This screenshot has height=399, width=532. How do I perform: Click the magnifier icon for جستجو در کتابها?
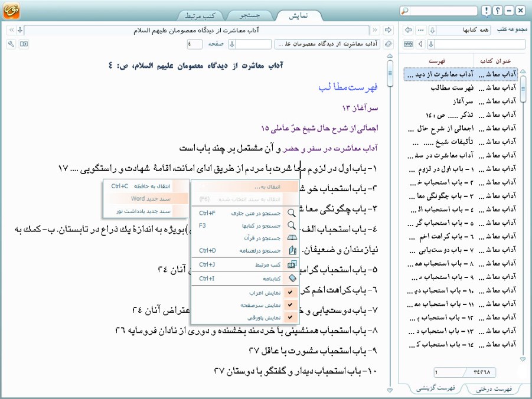pos(291,225)
